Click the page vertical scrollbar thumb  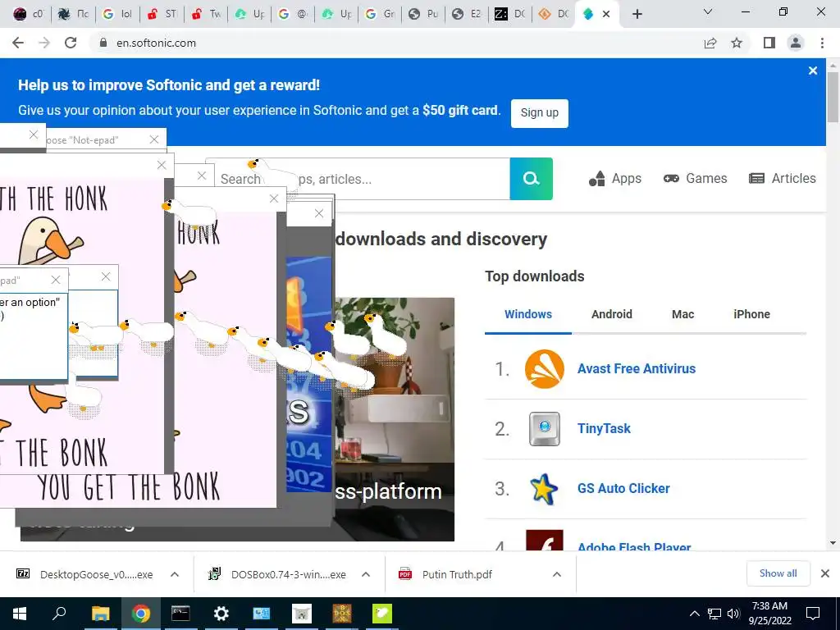(x=833, y=97)
